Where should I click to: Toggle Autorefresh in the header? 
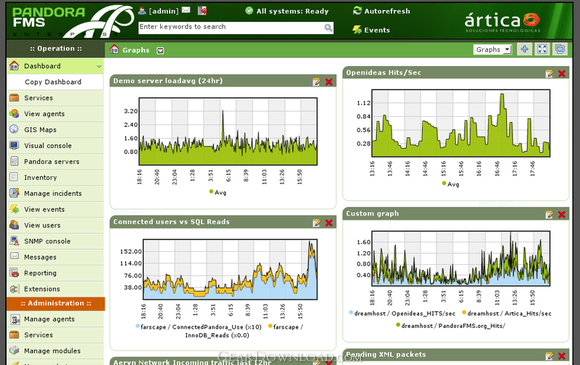point(381,11)
